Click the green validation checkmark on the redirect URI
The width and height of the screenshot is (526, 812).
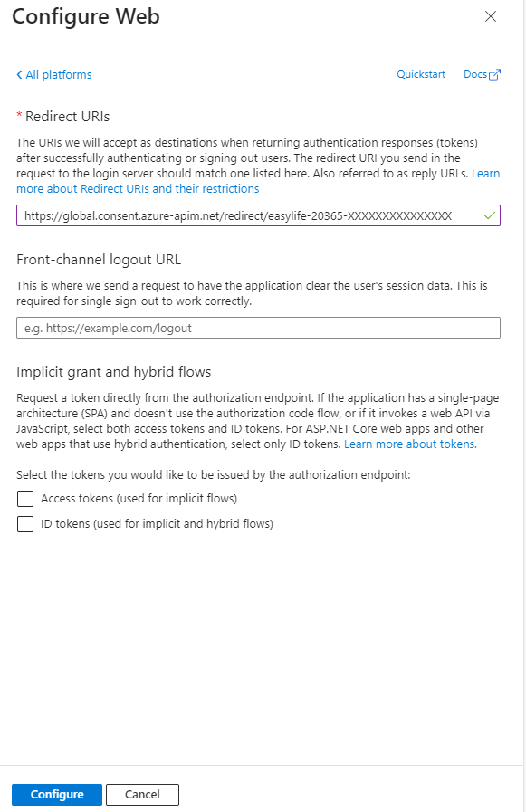click(489, 215)
